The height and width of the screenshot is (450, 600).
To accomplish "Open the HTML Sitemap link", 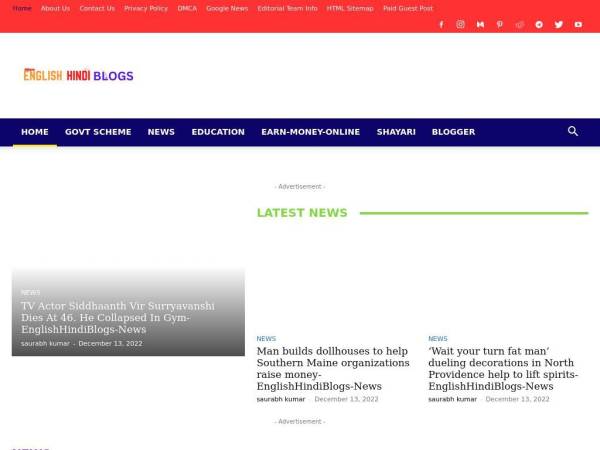I will [350, 8].
